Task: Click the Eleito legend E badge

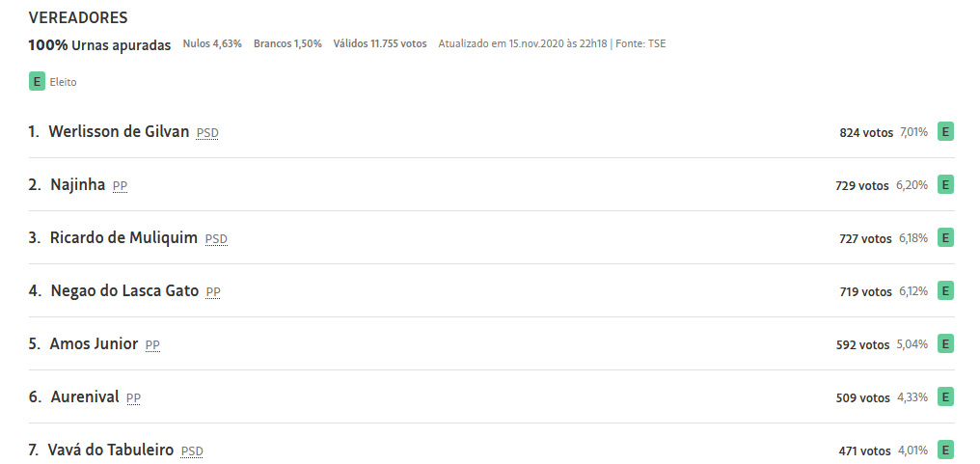Action: pos(37,81)
